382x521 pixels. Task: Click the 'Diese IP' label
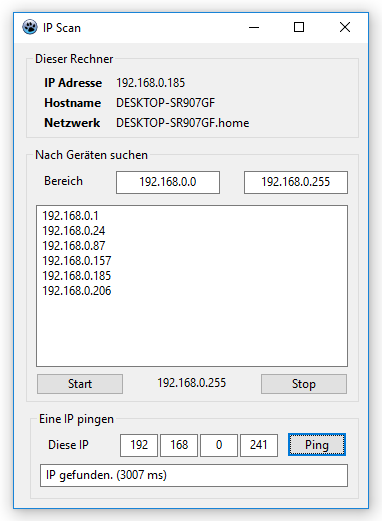click(68, 445)
